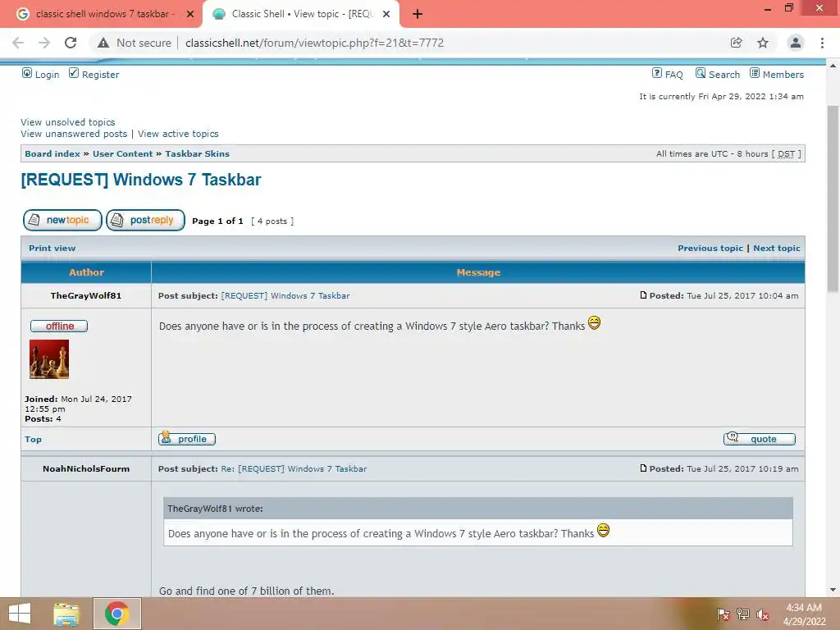Image resolution: width=840 pixels, height=630 pixels.
Task: Open File Explorer from taskbar
Action: 66,614
